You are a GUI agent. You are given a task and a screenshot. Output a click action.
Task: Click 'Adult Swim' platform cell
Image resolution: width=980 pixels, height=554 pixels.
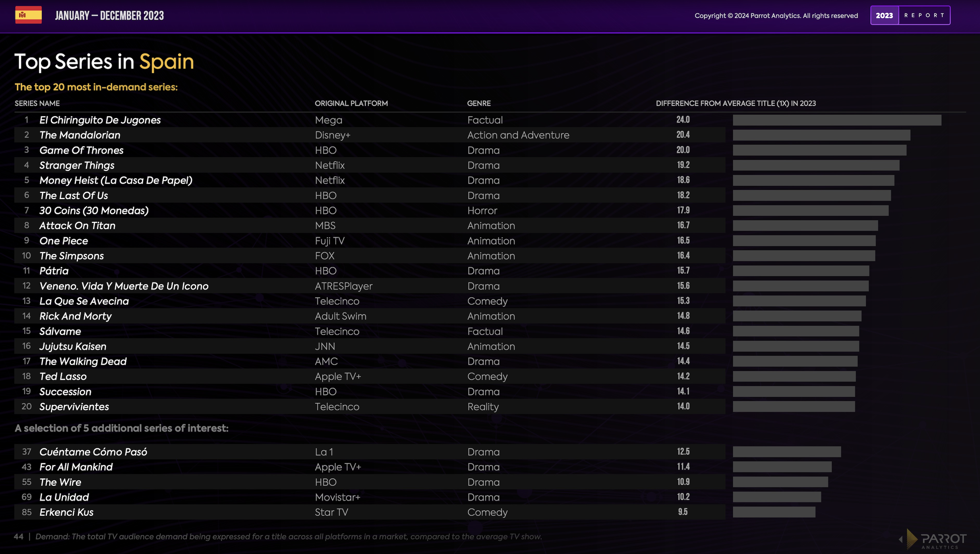[341, 316]
